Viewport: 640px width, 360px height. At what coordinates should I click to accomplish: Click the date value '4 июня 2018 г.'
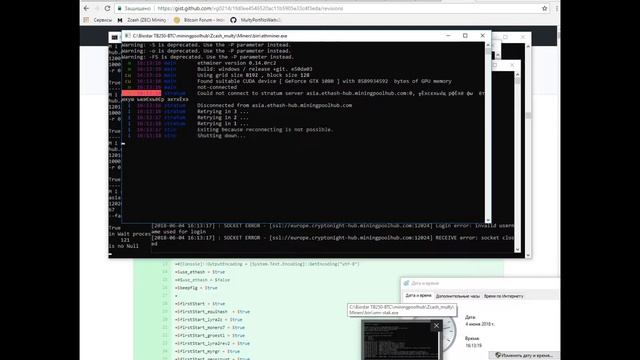coord(480,324)
